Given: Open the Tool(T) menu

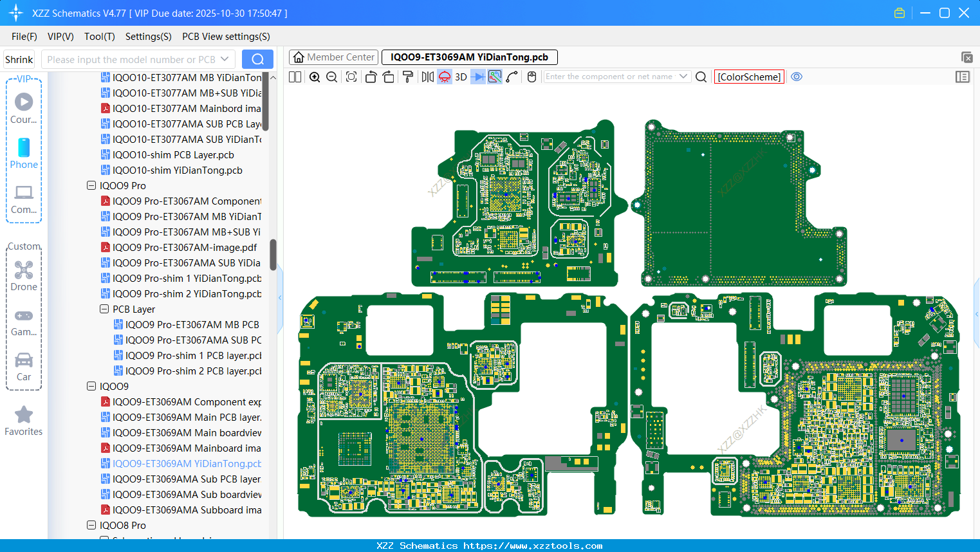Looking at the screenshot, I should (100, 37).
